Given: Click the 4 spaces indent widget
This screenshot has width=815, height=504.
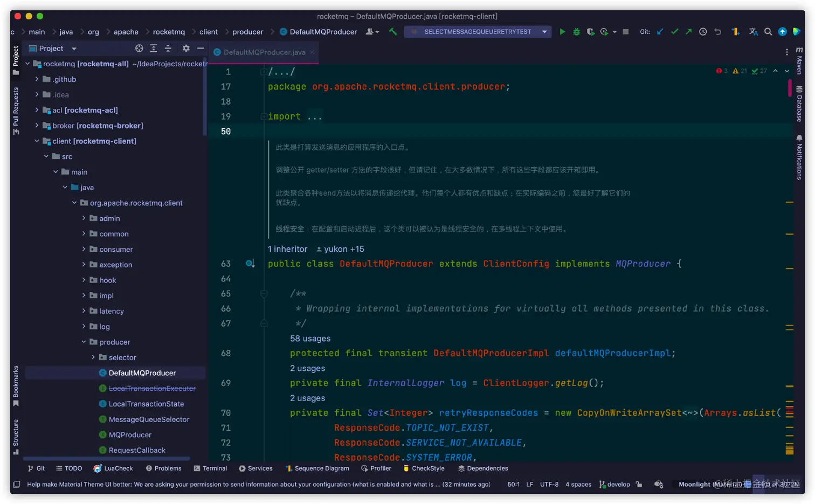Looking at the screenshot, I should pyautogui.click(x=578, y=484).
